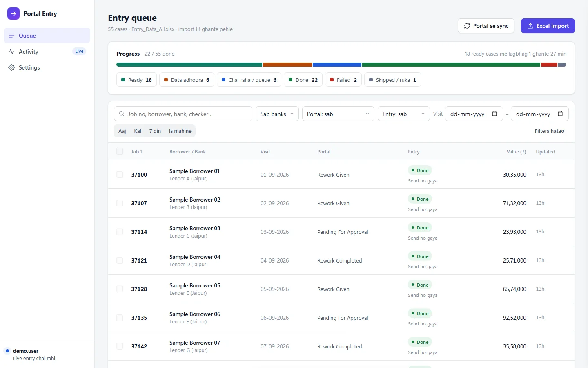This screenshot has width=588, height=368.
Task: Click the Live badge next to Activity
Action: coord(79,52)
